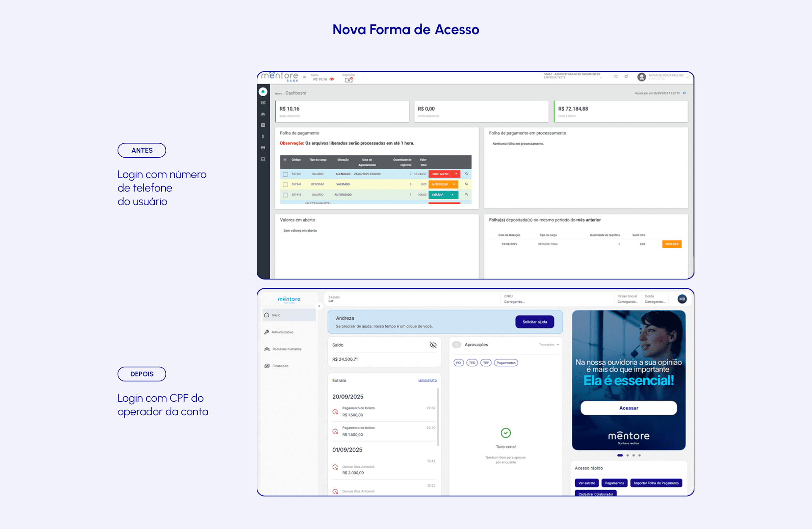This screenshot has width=812, height=529.
Task: Click the magnifier icon for row 557418
Action: pyautogui.click(x=467, y=195)
